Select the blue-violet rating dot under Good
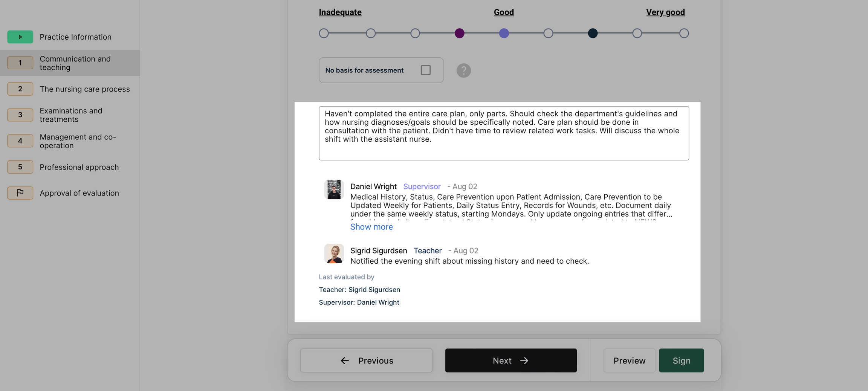868x391 pixels. point(504,34)
